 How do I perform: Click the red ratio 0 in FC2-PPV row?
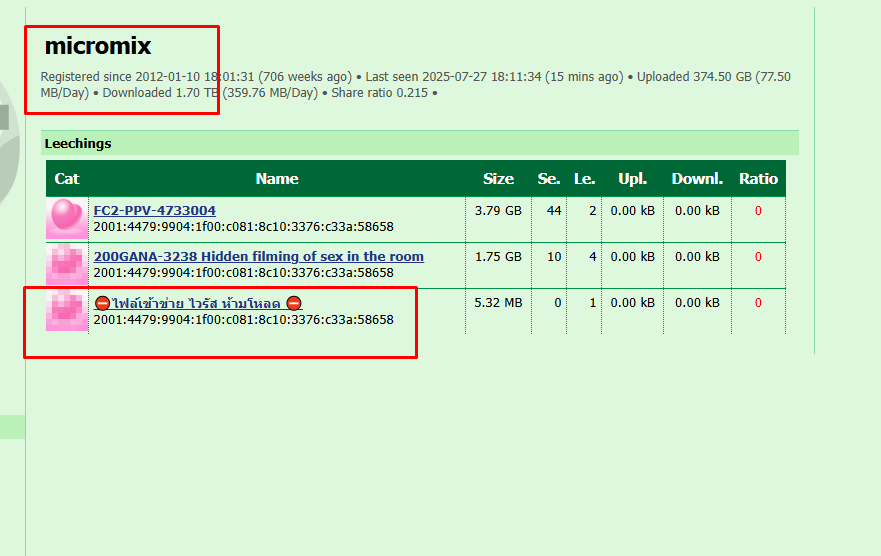coord(758,211)
